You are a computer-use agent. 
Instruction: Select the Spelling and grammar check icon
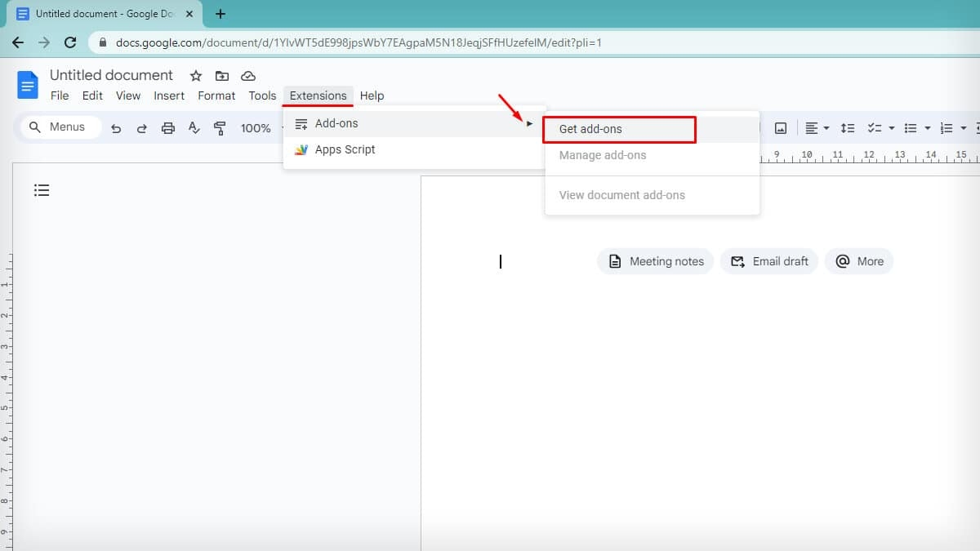pos(194,127)
